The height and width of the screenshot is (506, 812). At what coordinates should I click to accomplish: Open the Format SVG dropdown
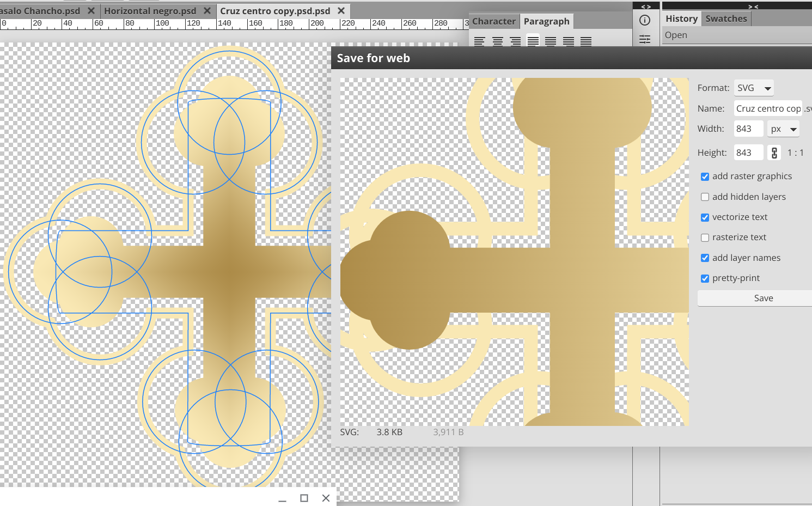(x=754, y=88)
